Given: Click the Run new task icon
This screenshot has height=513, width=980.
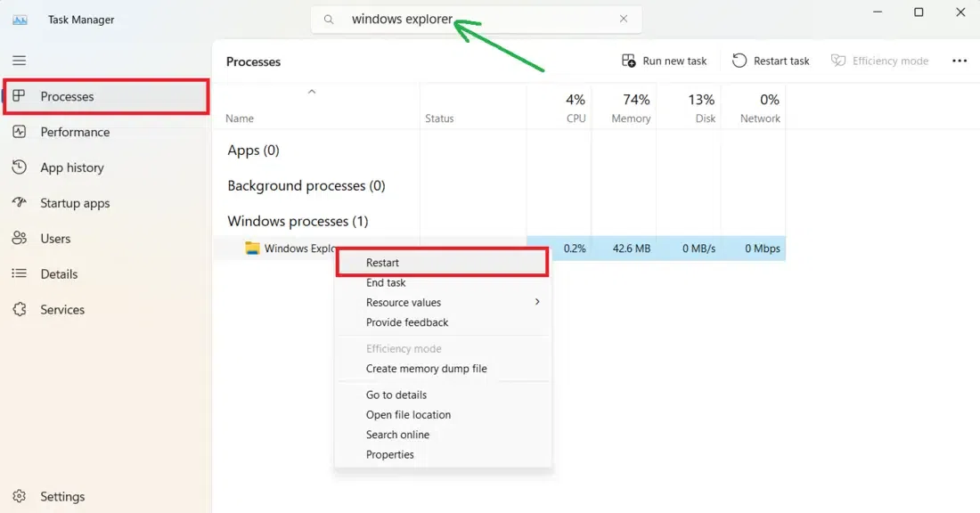Looking at the screenshot, I should 629,61.
